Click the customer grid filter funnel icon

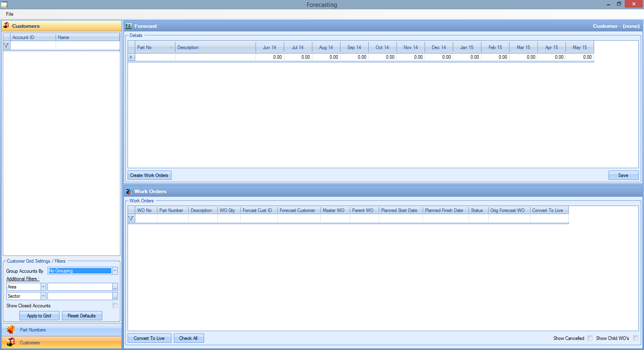(6, 45)
